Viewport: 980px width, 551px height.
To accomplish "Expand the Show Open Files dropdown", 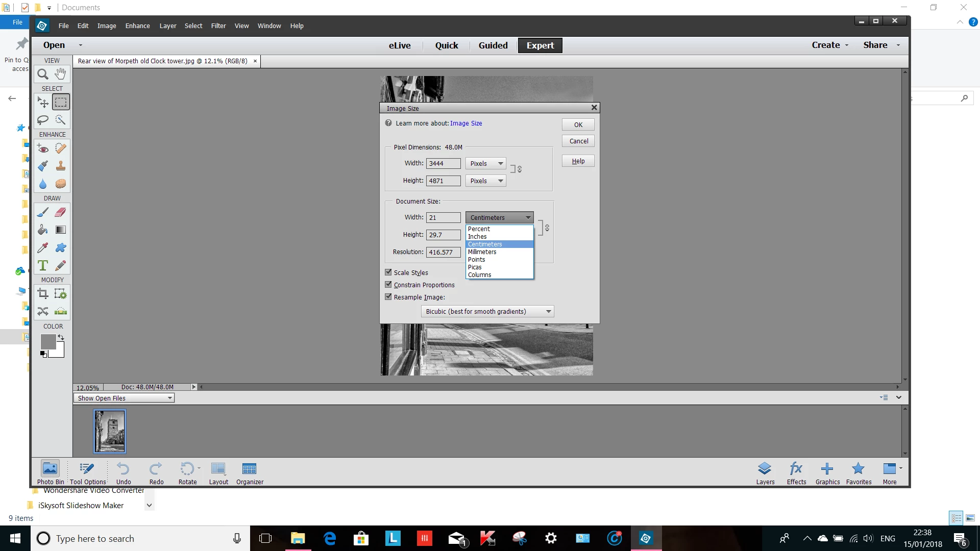I will pos(124,398).
